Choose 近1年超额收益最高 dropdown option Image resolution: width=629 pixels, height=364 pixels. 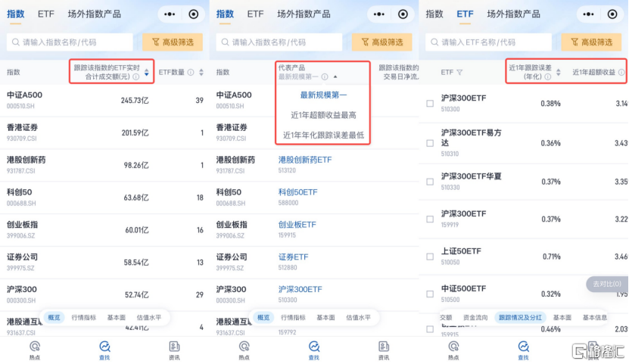[x=323, y=115]
